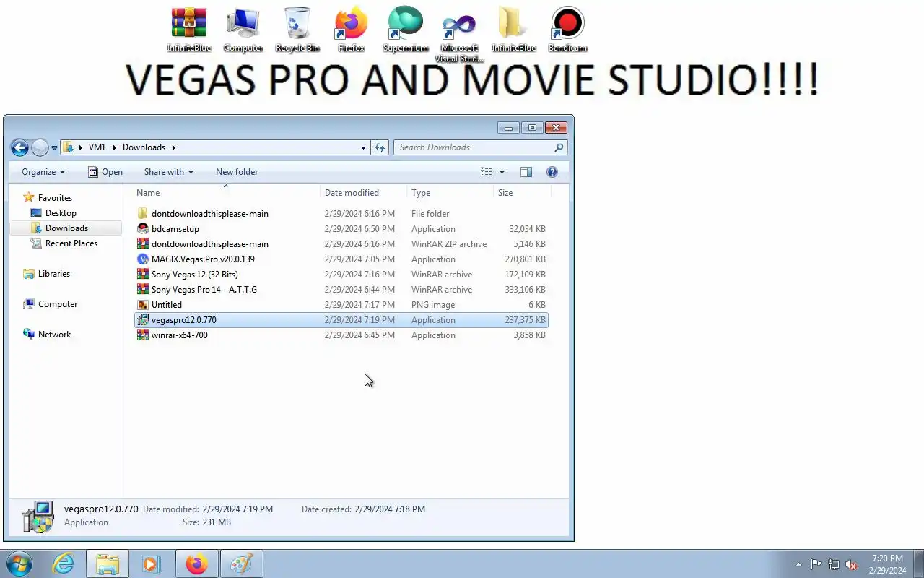Viewport: 924px width, 578px height.
Task: Open the Recycle Bin desktop icon
Action: pyautogui.click(x=297, y=30)
